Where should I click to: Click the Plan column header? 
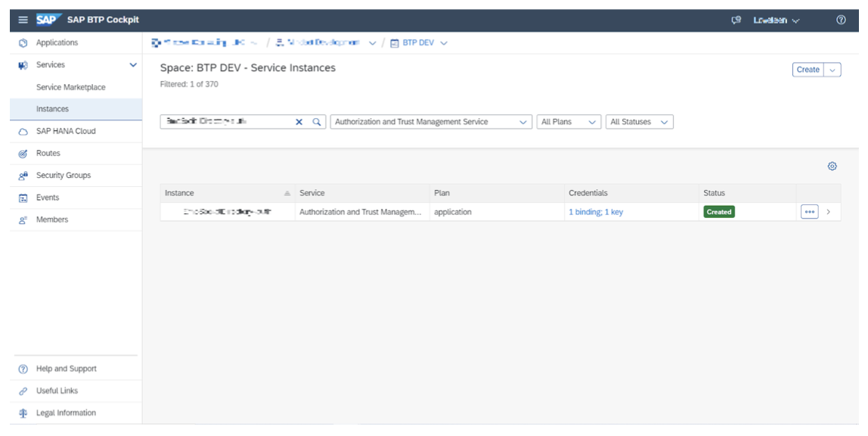tap(497, 193)
